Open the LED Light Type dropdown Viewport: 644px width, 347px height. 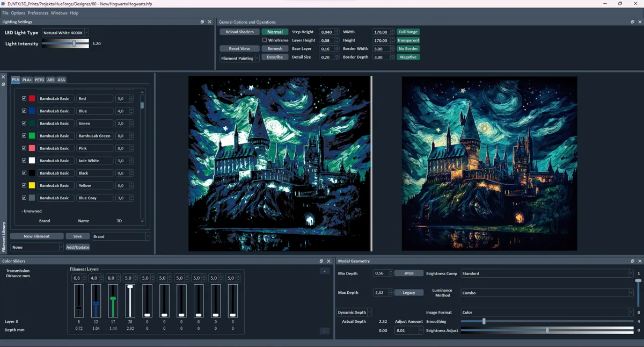65,33
